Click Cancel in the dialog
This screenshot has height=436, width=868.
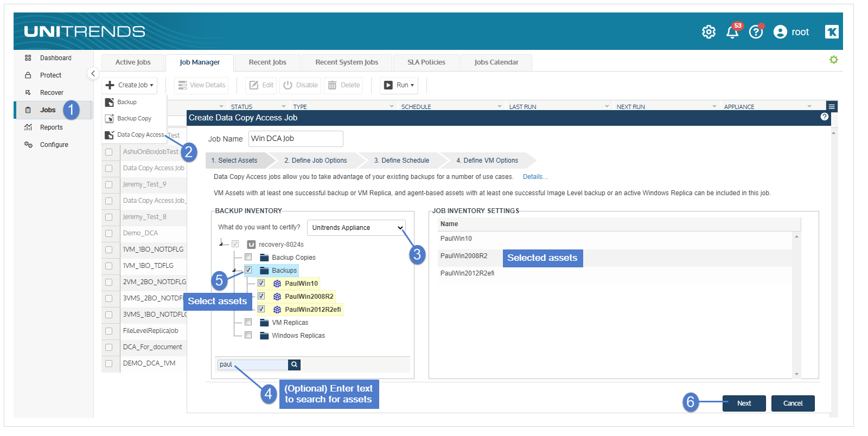793,403
